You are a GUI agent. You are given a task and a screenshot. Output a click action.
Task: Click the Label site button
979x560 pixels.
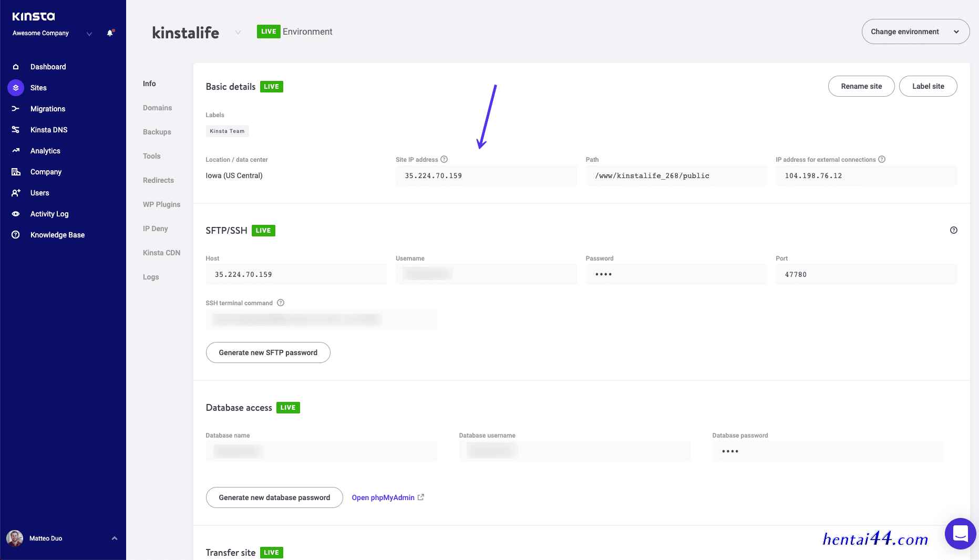[x=928, y=86]
